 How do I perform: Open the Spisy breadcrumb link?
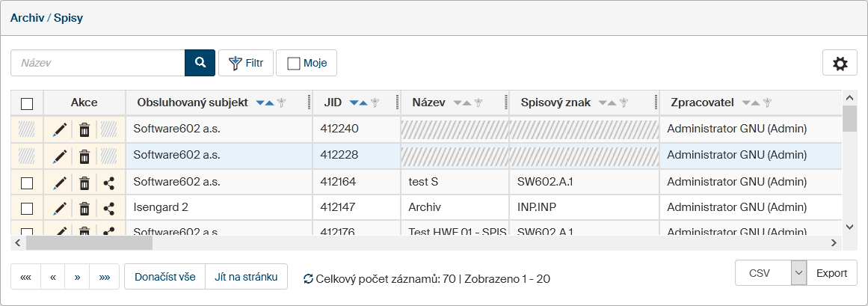coord(68,17)
